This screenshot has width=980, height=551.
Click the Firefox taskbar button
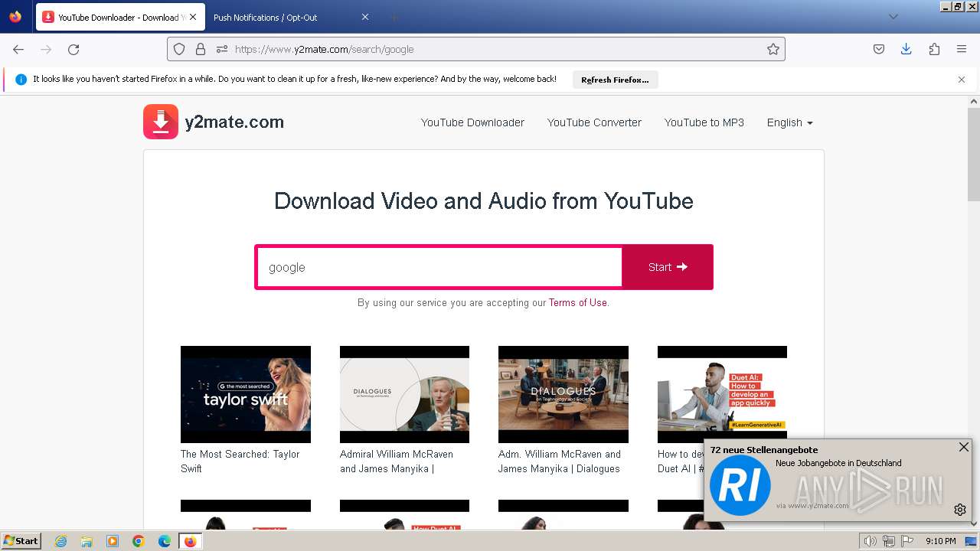[x=190, y=541]
